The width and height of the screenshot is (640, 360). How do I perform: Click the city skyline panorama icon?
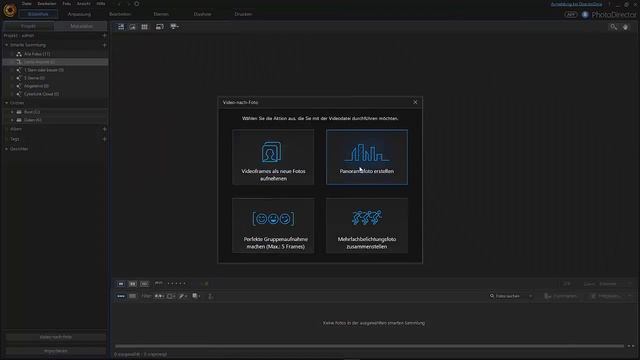367,153
